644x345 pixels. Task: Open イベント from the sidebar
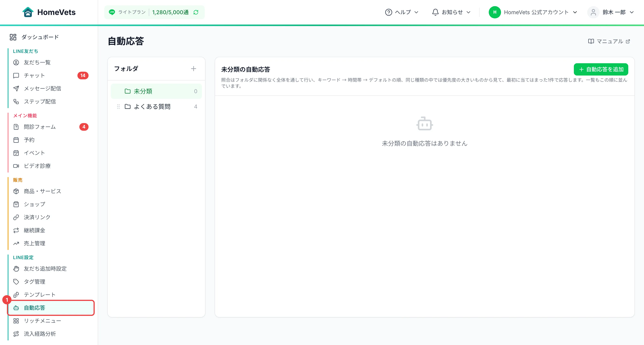pyautogui.click(x=51, y=153)
